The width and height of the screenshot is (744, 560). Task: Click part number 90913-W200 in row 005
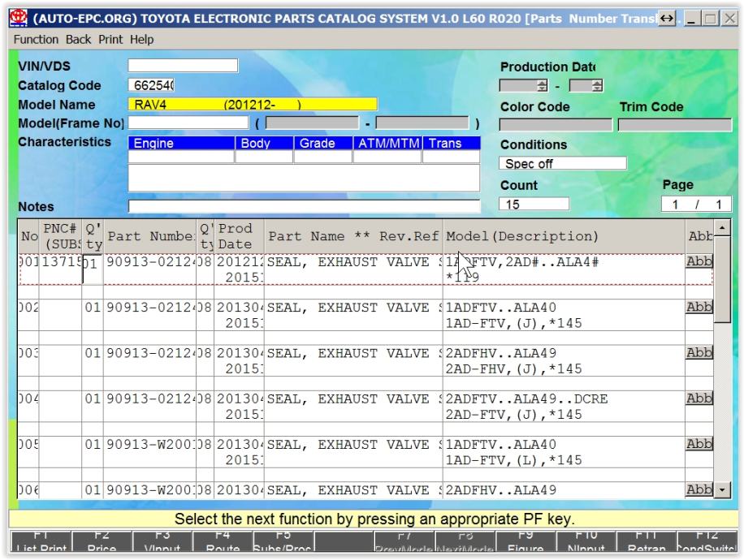pyautogui.click(x=150, y=444)
